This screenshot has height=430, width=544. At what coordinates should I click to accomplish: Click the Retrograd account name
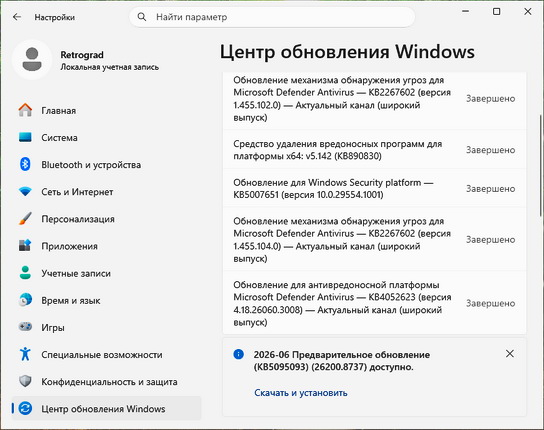tap(82, 54)
